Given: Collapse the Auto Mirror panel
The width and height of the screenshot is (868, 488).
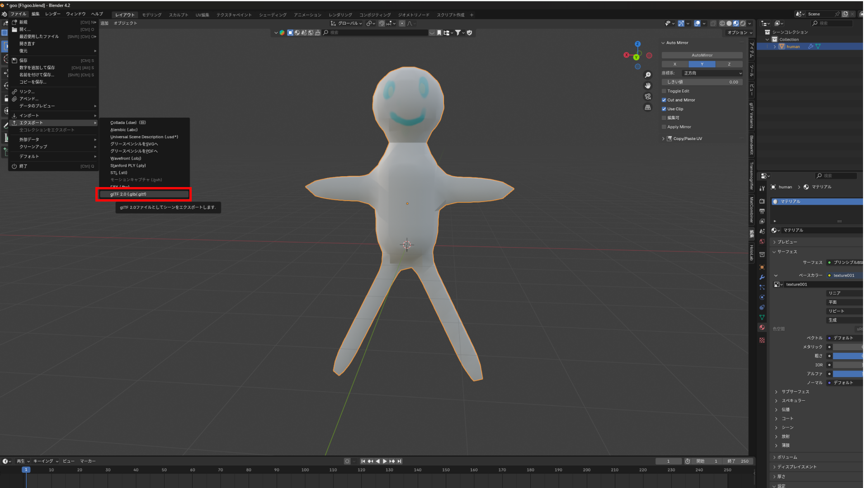Looking at the screenshot, I should (x=663, y=43).
